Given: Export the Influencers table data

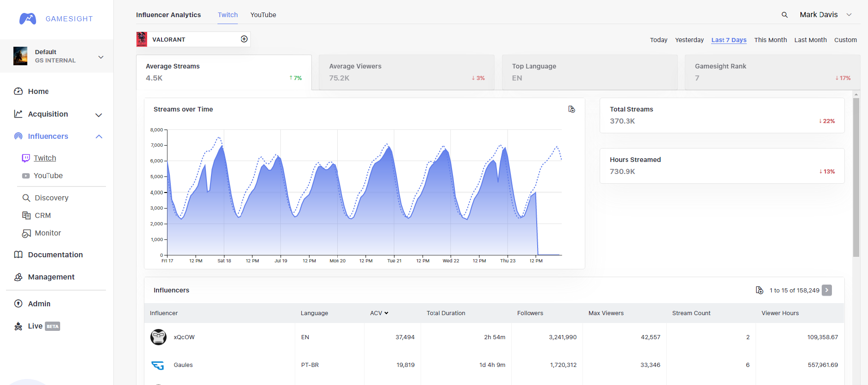Looking at the screenshot, I should tap(759, 290).
